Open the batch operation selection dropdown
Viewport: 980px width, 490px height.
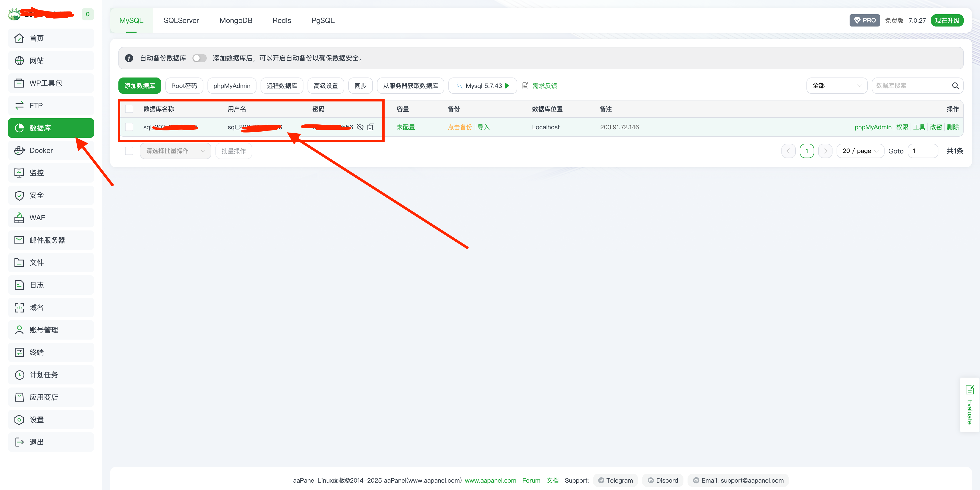coord(175,151)
